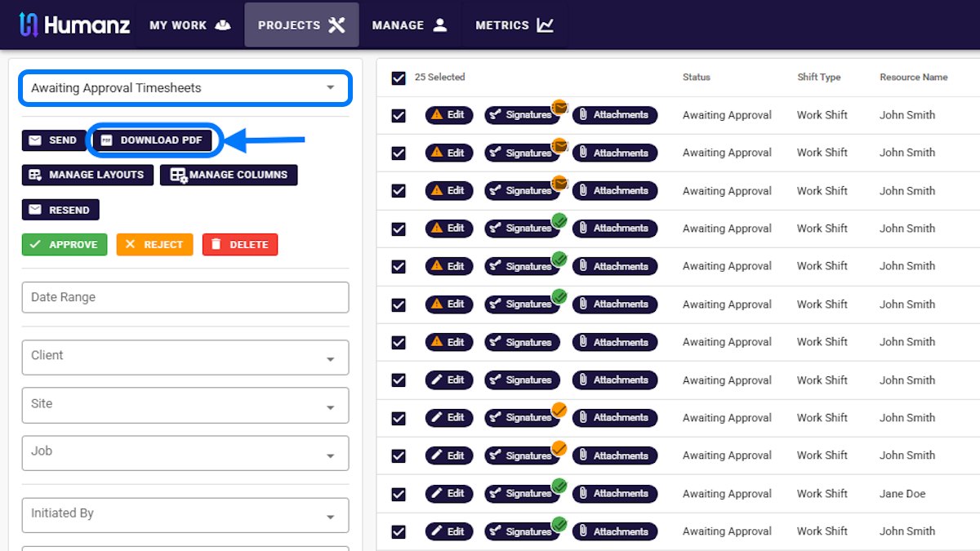The height and width of the screenshot is (551, 980).
Task: Select the Jane Doe resource name cell
Action: [902, 494]
